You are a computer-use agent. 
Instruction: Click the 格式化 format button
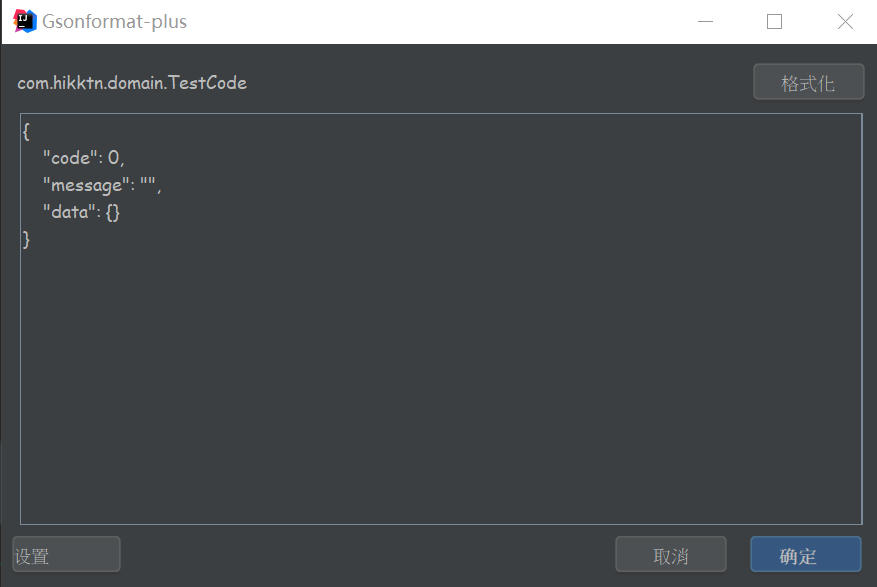click(808, 82)
